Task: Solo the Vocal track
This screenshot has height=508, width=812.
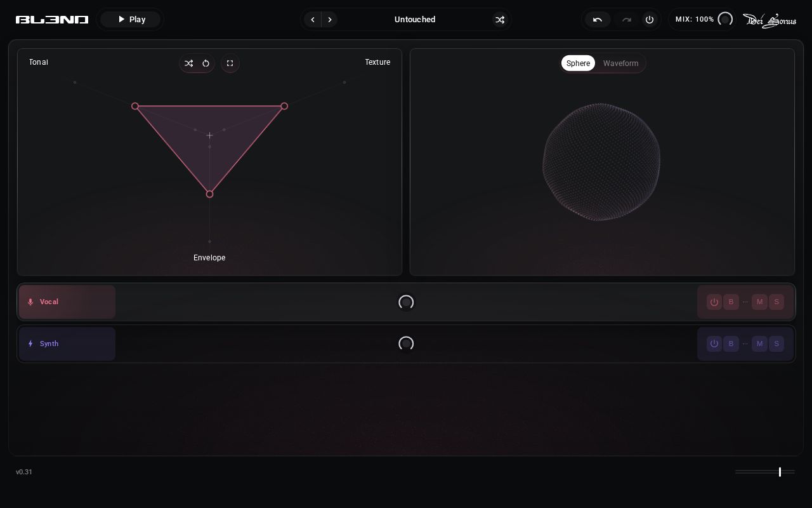Action: (x=776, y=302)
